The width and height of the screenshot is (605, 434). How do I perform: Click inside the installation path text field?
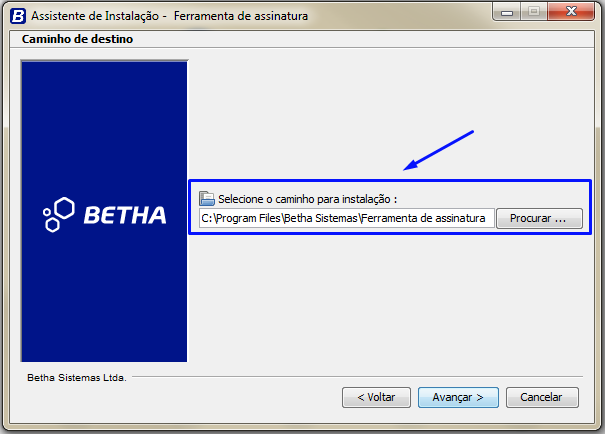pos(346,218)
